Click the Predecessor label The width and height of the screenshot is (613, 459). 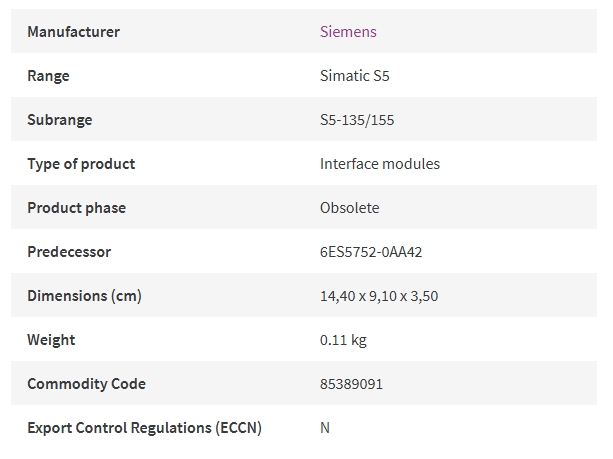click(69, 252)
